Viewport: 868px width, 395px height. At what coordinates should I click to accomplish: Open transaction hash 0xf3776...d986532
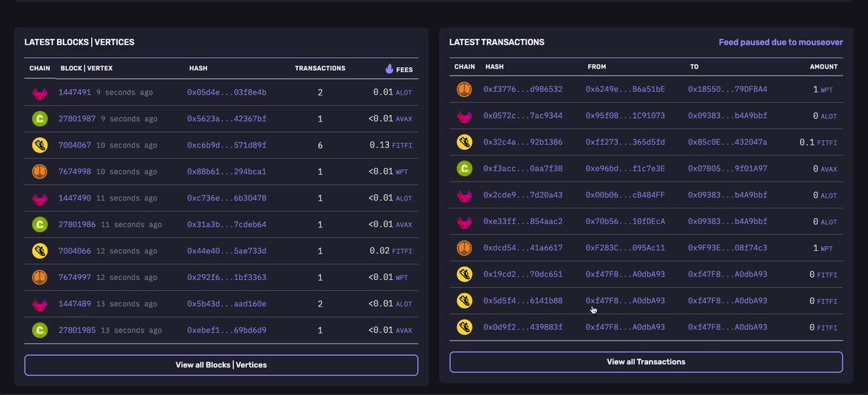523,90
